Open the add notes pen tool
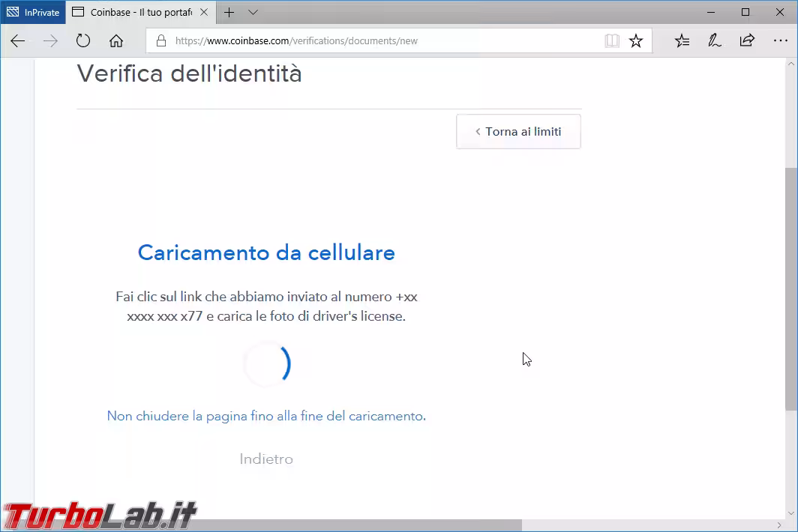 pyautogui.click(x=714, y=41)
